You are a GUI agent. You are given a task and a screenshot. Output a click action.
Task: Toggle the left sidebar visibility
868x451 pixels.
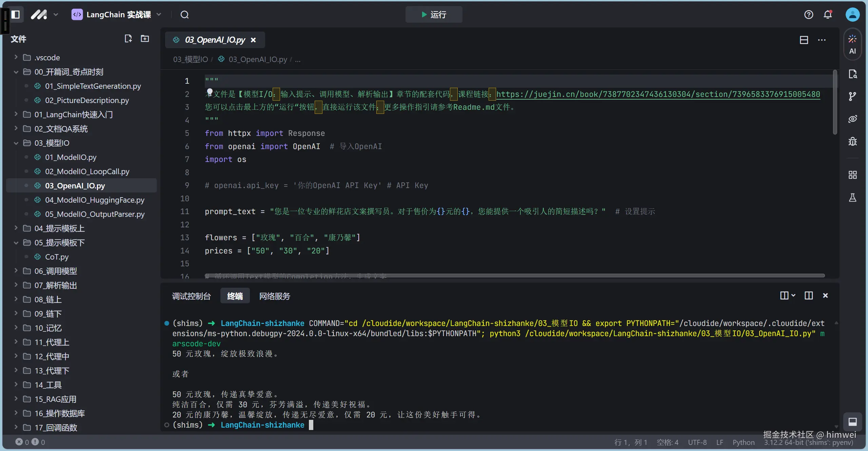(x=16, y=15)
